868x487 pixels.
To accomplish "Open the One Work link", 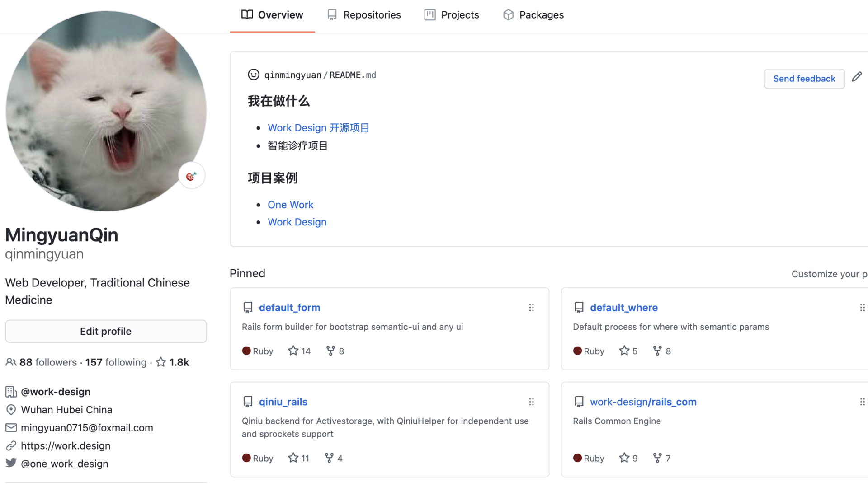I will 290,205.
